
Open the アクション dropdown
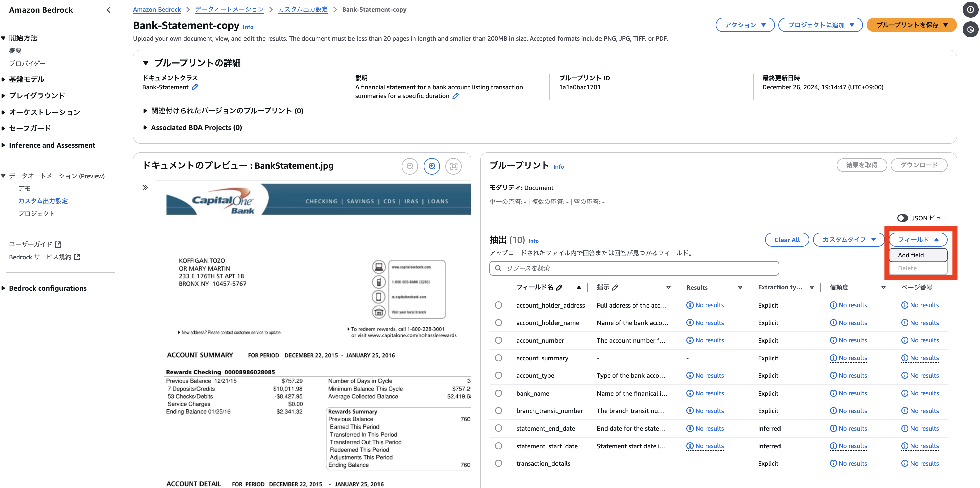745,25
